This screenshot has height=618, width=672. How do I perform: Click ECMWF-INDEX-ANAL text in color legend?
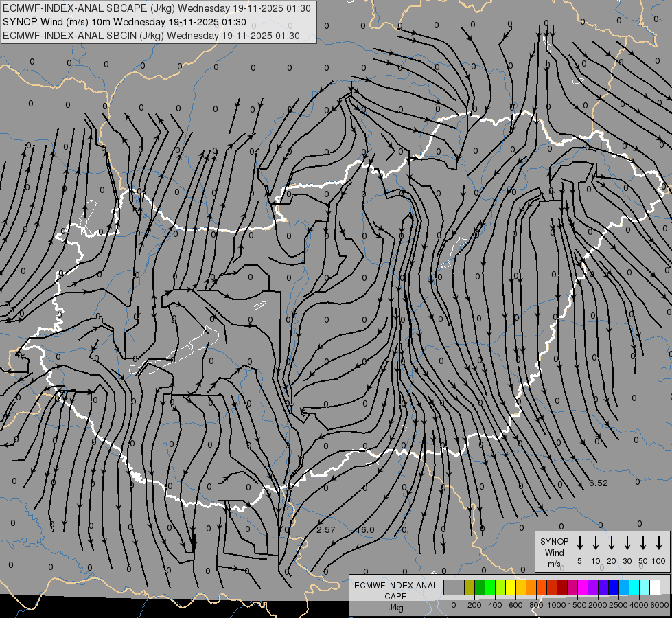click(x=395, y=586)
